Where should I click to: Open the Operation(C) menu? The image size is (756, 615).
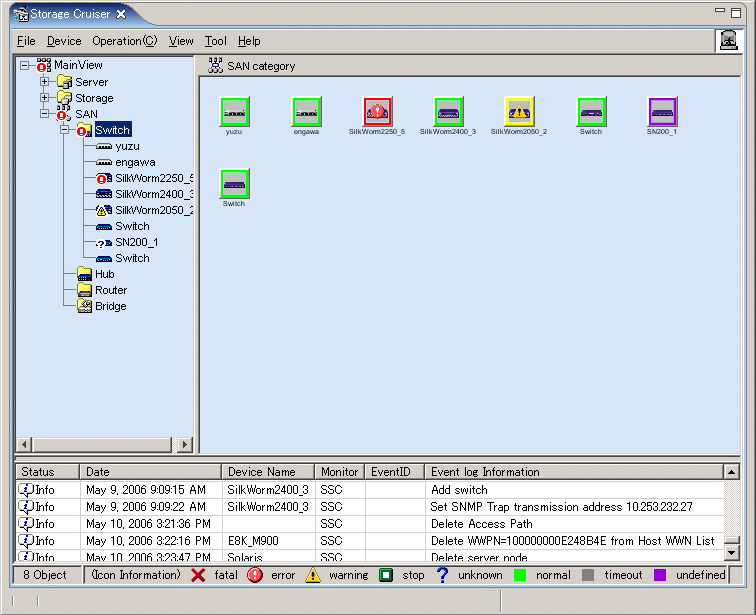pyautogui.click(x=125, y=41)
